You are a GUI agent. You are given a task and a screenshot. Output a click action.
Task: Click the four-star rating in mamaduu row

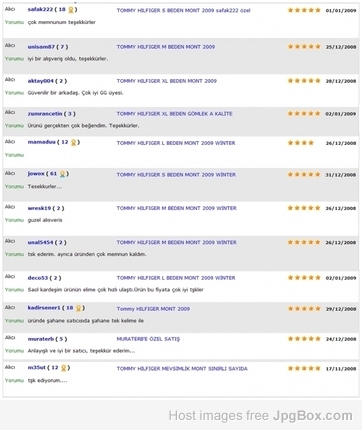coord(301,143)
